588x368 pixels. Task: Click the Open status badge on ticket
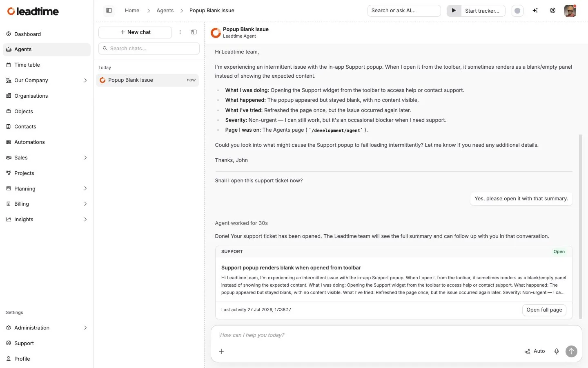(559, 251)
